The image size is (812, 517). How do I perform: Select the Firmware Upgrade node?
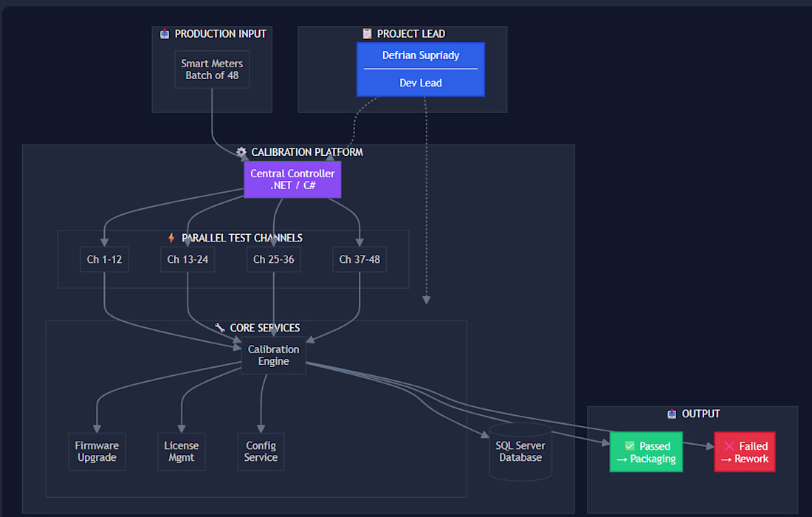click(x=97, y=452)
